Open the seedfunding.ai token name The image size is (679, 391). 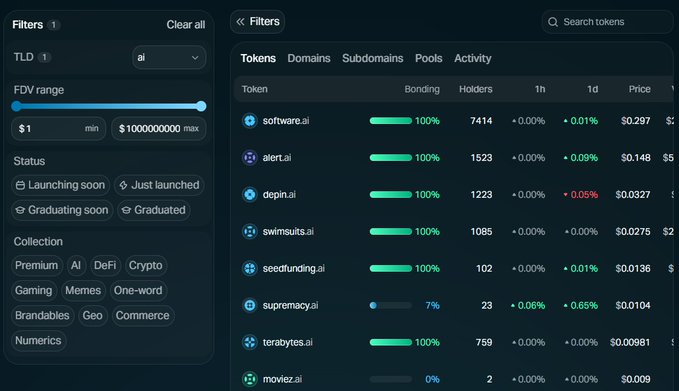click(294, 268)
